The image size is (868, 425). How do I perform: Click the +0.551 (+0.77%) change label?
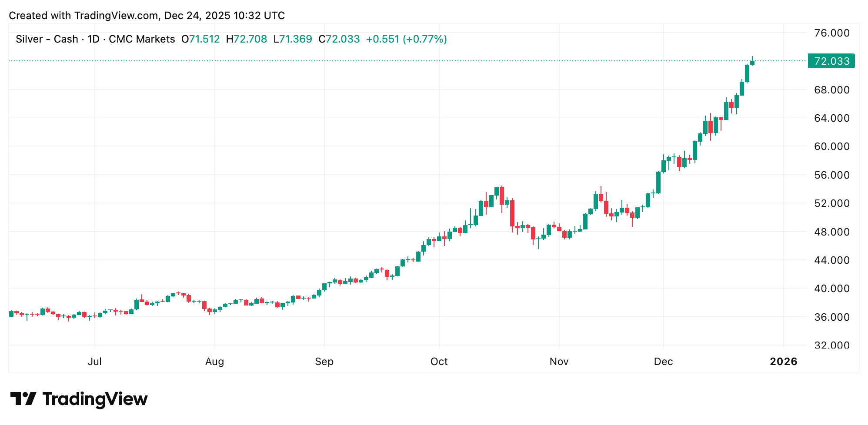point(407,39)
